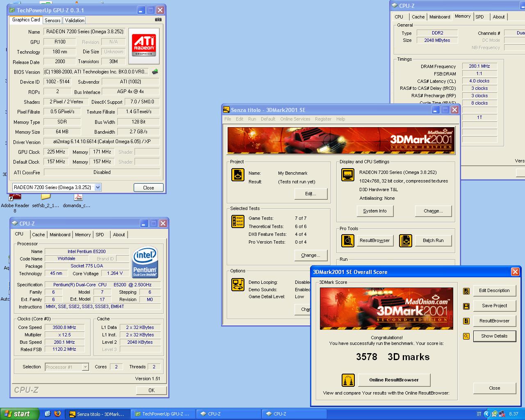Click OK in the CPU-Z window
Image resolution: width=525 pixels, height=420 pixels.
[x=151, y=390]
